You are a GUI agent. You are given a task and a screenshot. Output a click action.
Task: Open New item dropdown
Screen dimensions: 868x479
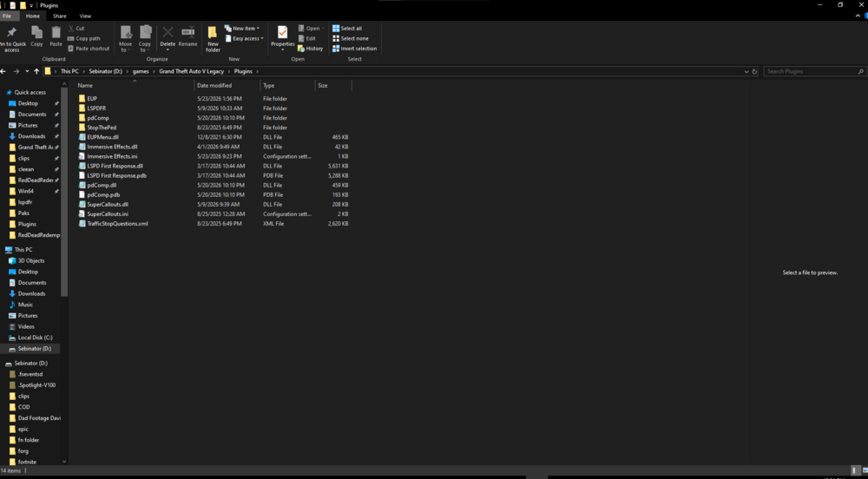pyautogui.click(x=242, y=29)
